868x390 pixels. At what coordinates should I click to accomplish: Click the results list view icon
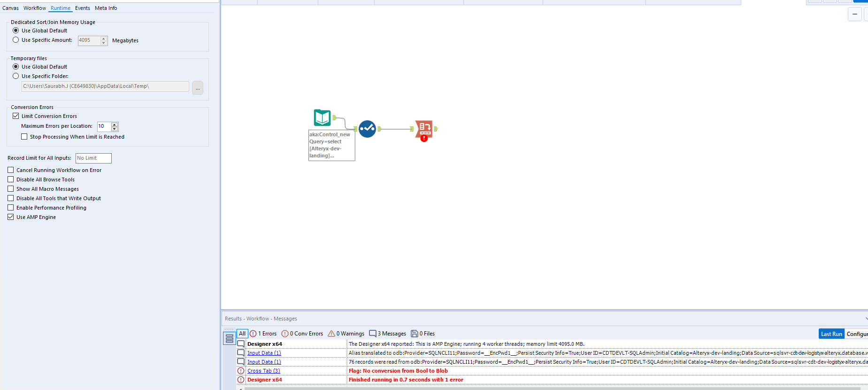click(x=229, y=338)
